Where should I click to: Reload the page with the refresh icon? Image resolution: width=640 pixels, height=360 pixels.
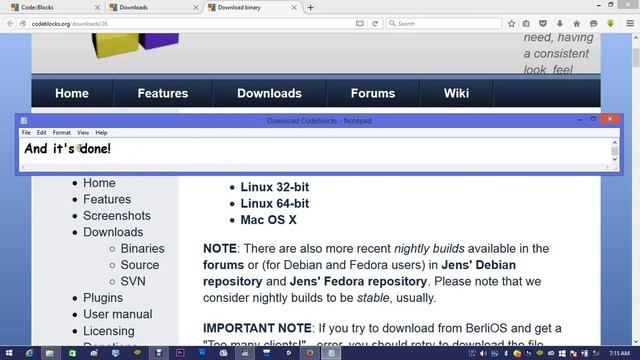click(x=375, y=24)
